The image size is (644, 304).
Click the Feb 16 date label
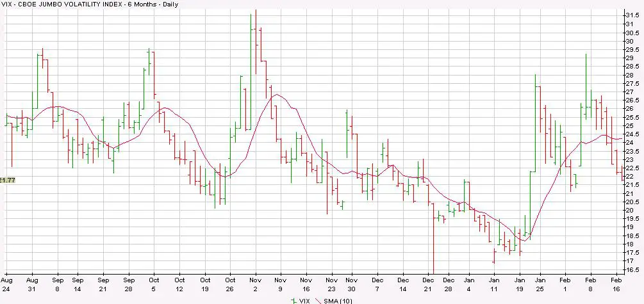coord(615,284)
